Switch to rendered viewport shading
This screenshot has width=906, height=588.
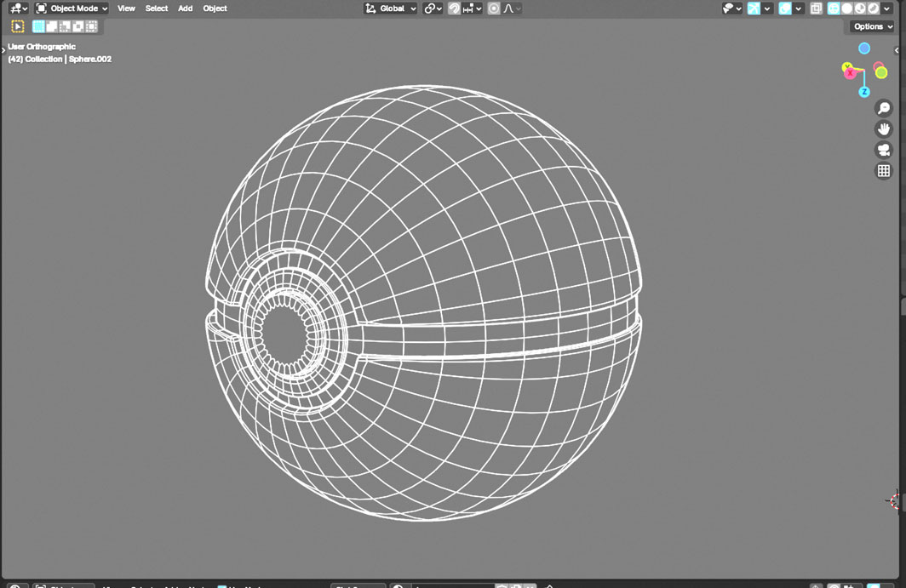coord(874,9)
